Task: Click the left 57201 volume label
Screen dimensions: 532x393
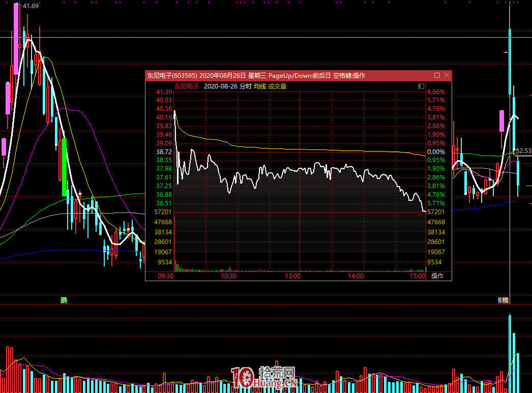Action: (163, 212)
